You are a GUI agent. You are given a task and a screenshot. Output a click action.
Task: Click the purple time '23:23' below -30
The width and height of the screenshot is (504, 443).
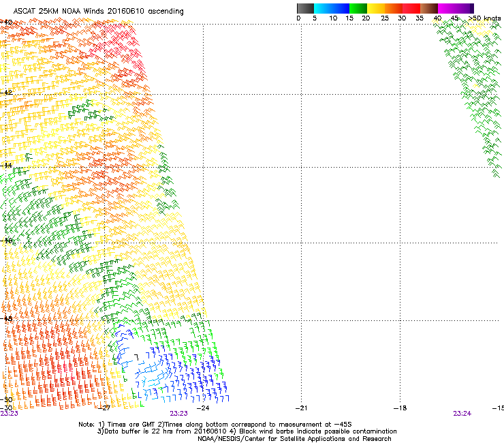pyautogui.click(x=9, y=414)
